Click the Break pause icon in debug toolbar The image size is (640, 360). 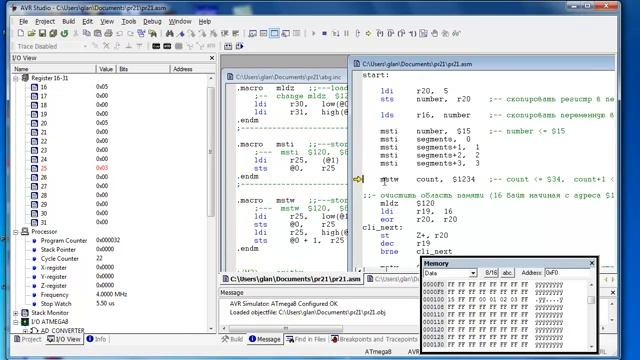click(347, 33)
